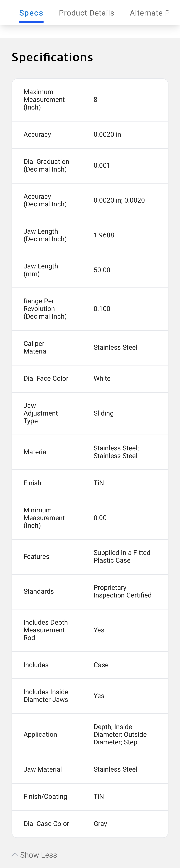
Task: Select the Specs tab
Action: (x=31, y=13)
